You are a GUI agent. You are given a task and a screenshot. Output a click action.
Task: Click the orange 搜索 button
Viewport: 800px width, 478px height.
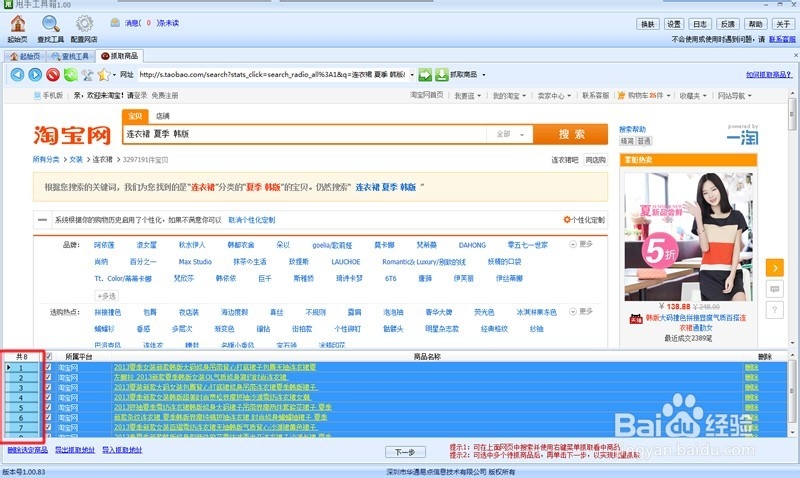[x=571, y=134]
